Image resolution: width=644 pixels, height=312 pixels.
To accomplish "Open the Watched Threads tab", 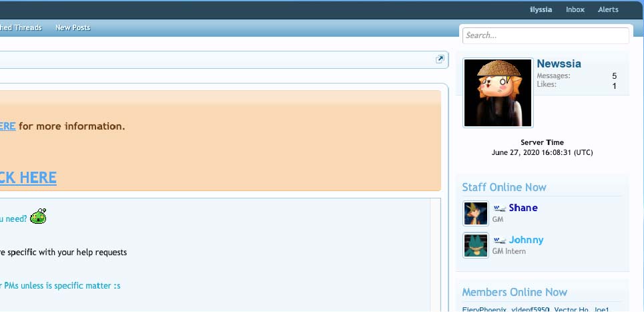I will pyautogui.click(x=20, y=28).
